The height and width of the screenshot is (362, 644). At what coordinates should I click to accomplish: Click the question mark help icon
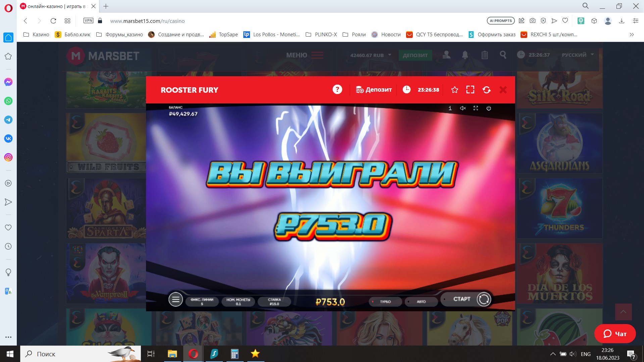(337, 90)
